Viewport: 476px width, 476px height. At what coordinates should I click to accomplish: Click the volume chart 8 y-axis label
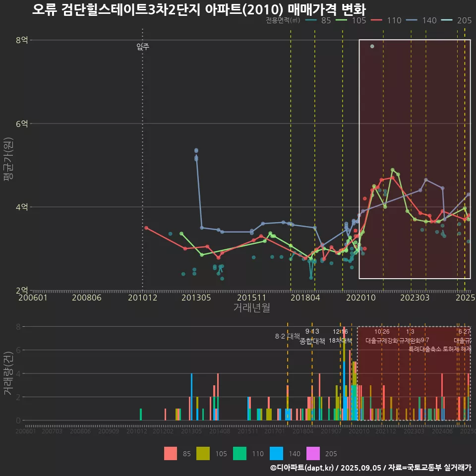18,327
